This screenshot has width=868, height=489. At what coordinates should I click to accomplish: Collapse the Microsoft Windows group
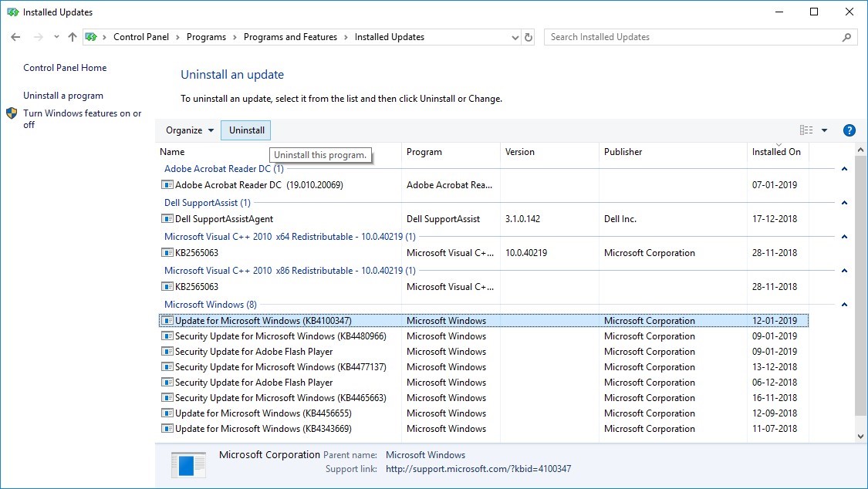pyautogui.click(x=844, y=305)
